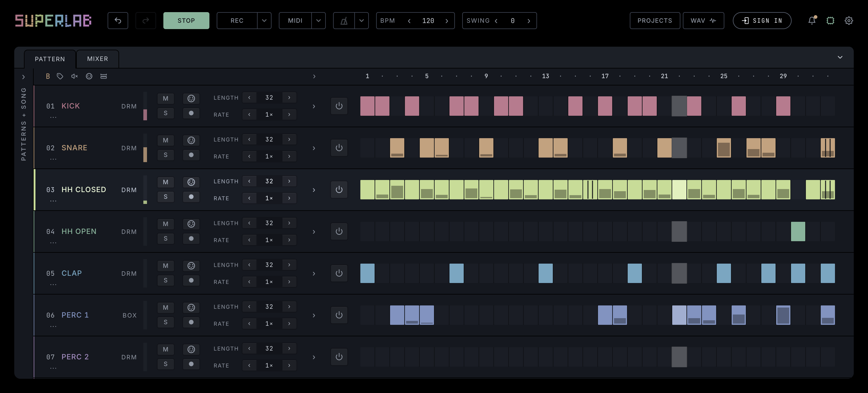Open the chip plugin icon
Image resolution: width=868 pixels, height=393 pixels.
pyautogui.click(x=830, y=21)
